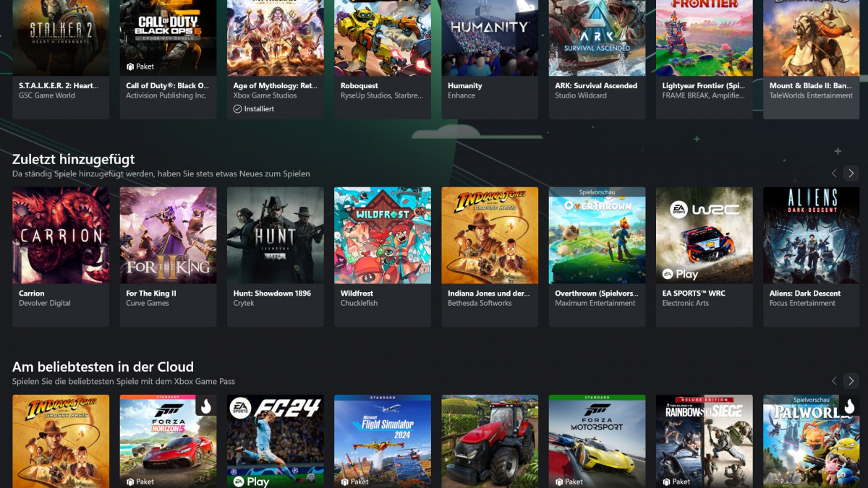Click the EA Play badge on EA SPORTS WRC
This screenshot has height=488, width=868.
[x=680, y=274]
